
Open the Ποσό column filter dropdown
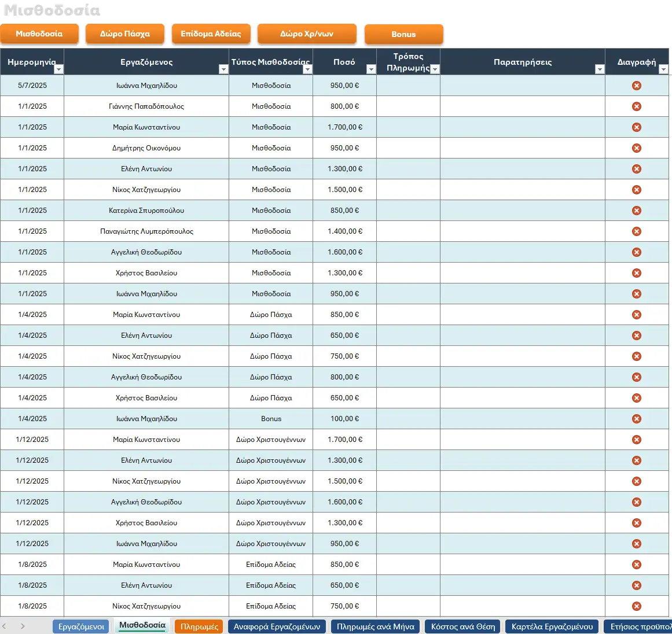click(371, 69)
